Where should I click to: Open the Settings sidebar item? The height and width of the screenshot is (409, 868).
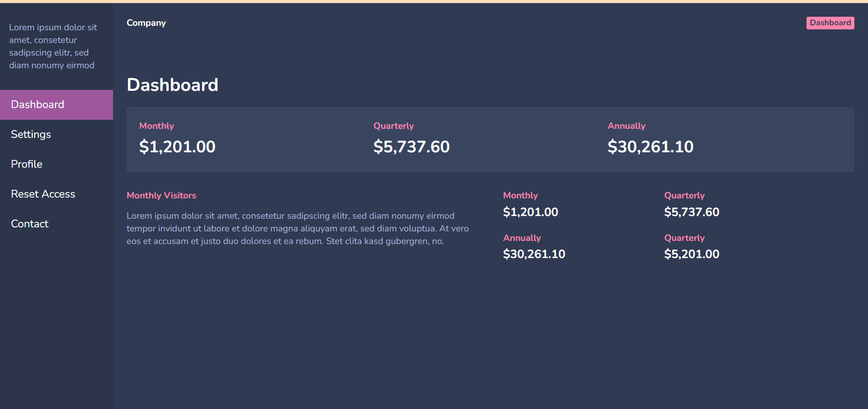coord(31,134)
